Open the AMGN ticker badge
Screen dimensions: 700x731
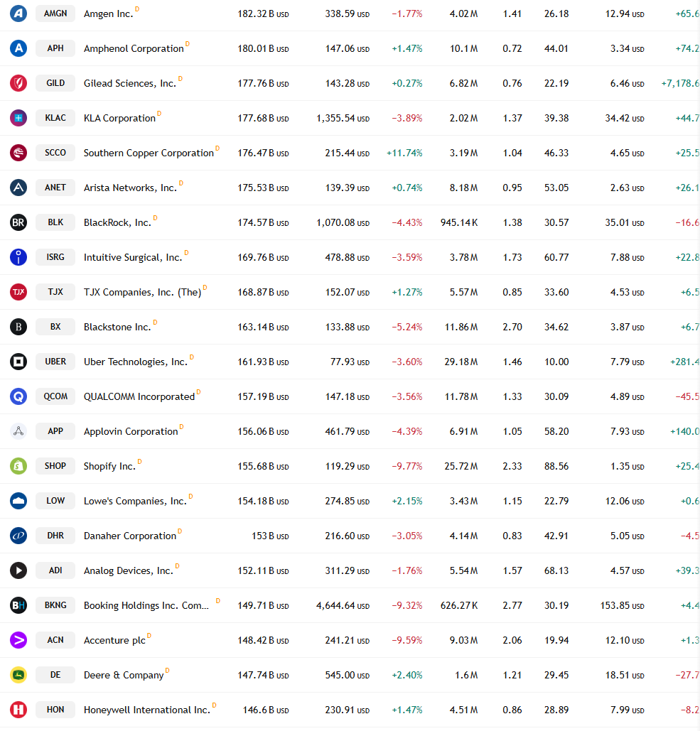coord(55,13)
